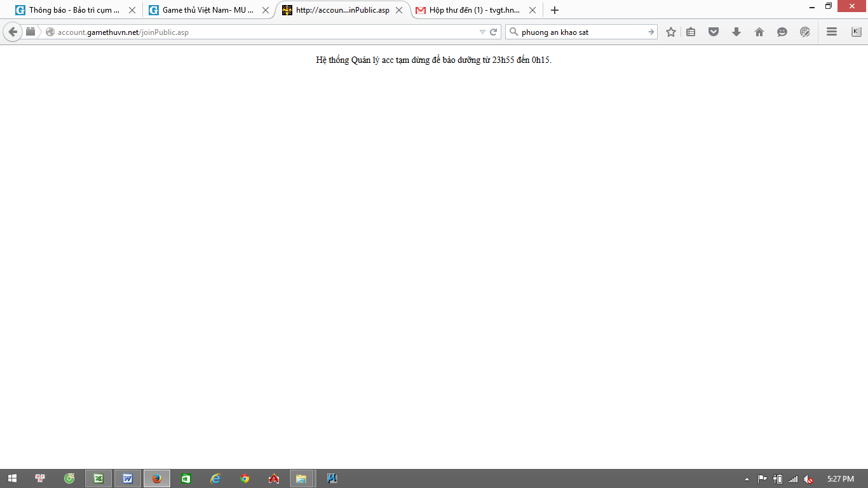Screen dimensions: 868x488
Task: Show bookmarks list icon
Action: pyautogui.click(x=691, y=32)
